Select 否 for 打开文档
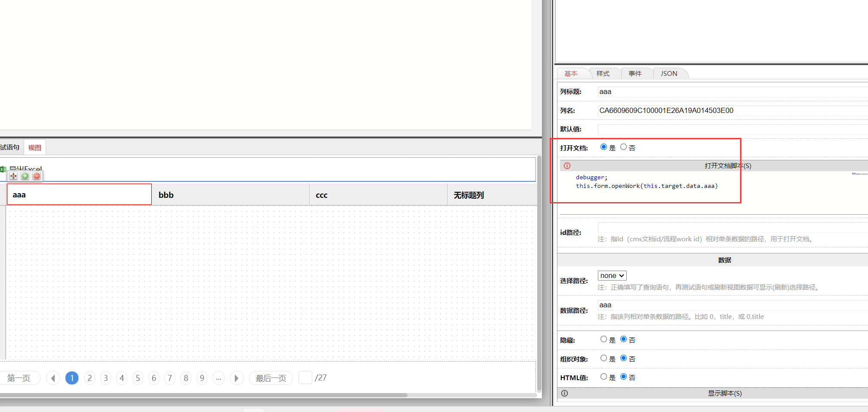Viewport: 868px width, 412px height. pyautogui.click(x=623, y=147)
